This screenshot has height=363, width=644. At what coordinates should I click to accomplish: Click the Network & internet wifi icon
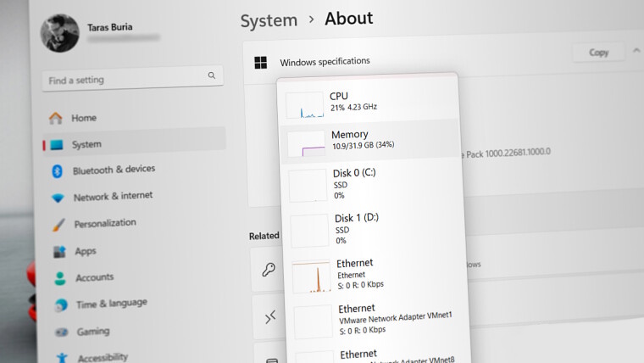point(58,197)
